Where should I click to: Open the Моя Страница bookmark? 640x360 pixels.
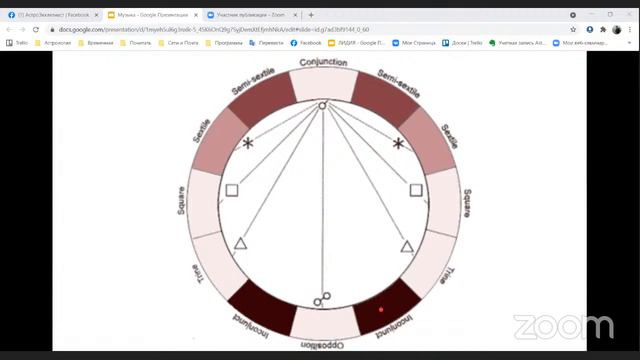(x=414, y=43)
